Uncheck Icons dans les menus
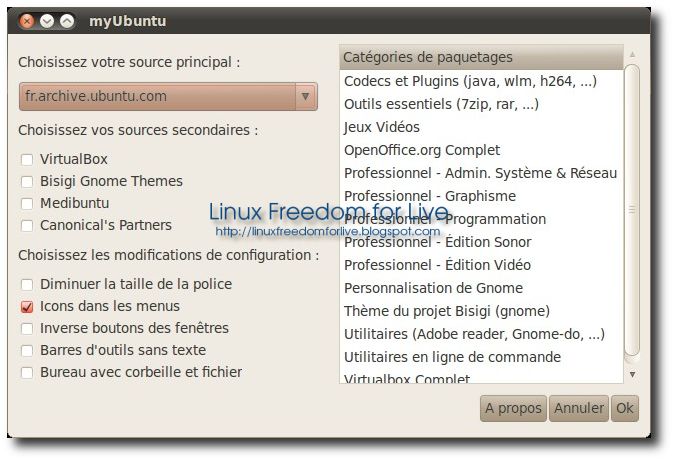Image resolution: width=674 pixels, height=461 pixels. pos(27,307)
